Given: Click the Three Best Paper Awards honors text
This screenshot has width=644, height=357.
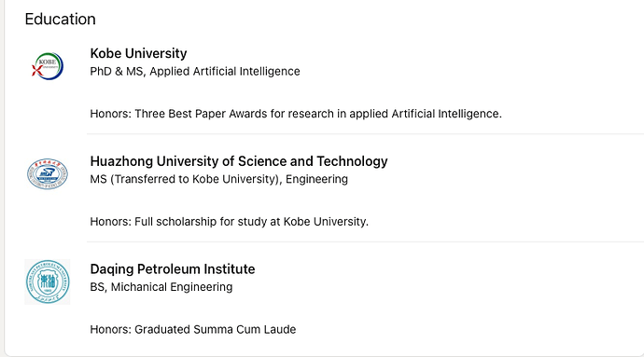Looking at the screenshot, I should [x=296, y=114].
